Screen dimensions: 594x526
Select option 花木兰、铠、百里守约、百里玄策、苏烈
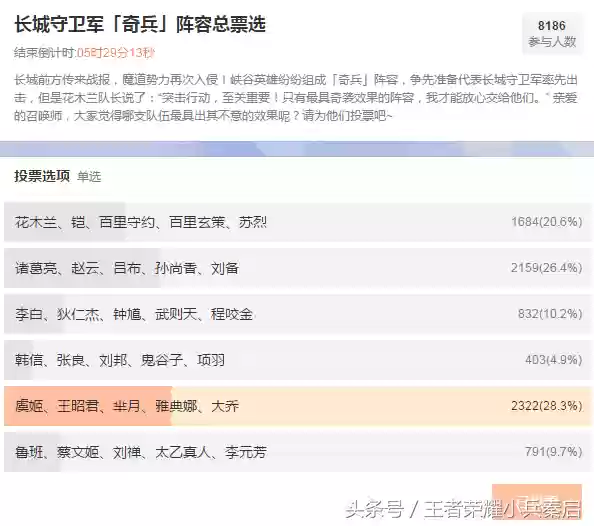pyautogui.click(x=297, y=222)
